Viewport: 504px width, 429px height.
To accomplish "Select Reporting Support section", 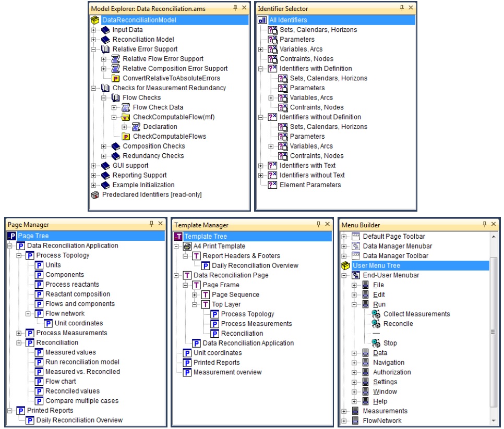I will tap(139, 175).
